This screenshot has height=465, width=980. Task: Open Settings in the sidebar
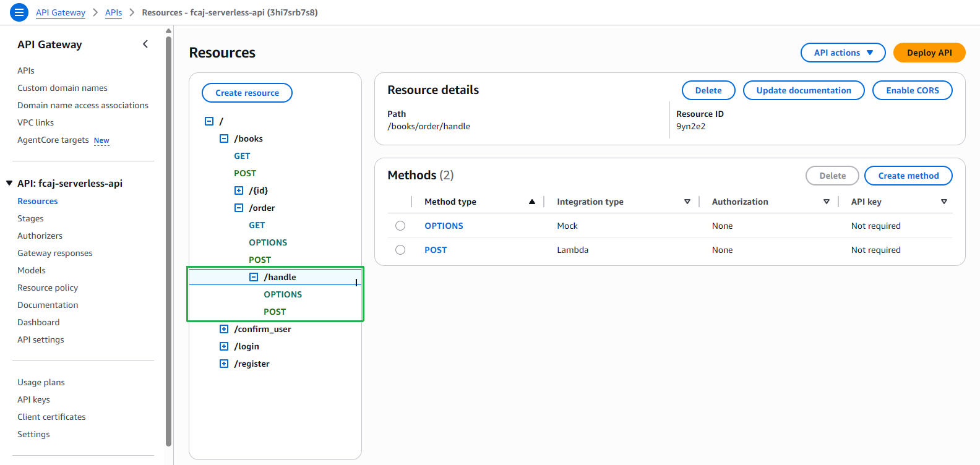click(33, 434)
